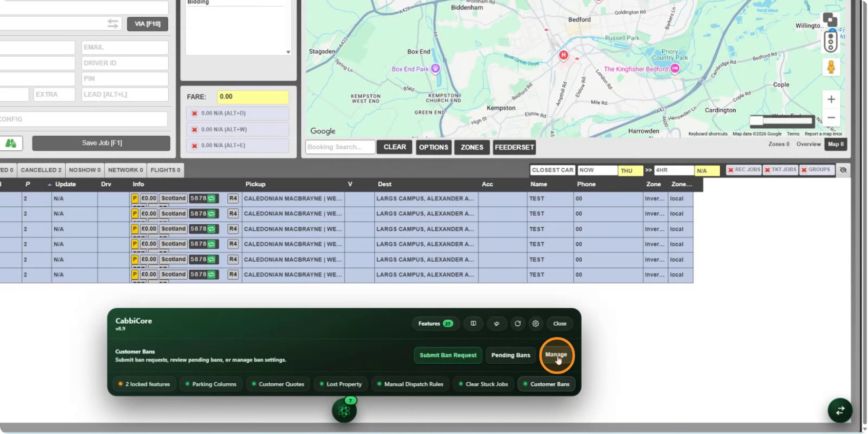
Task: Toggle the TKT JOBS filter
Action: pos(780,170)
